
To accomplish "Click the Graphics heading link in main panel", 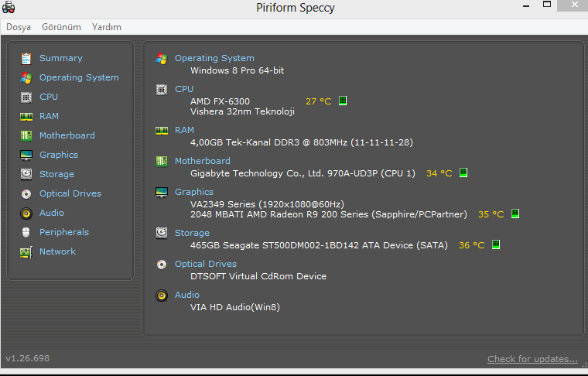I will point(194,192).
